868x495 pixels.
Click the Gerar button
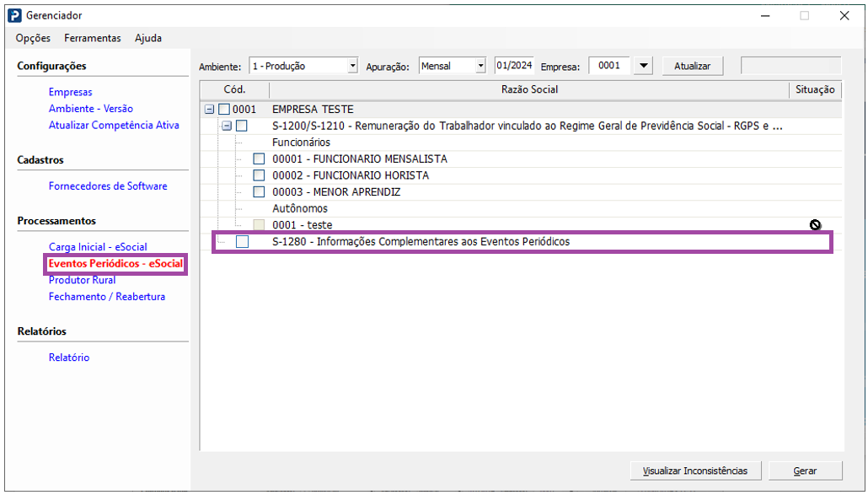pos(805,471)
